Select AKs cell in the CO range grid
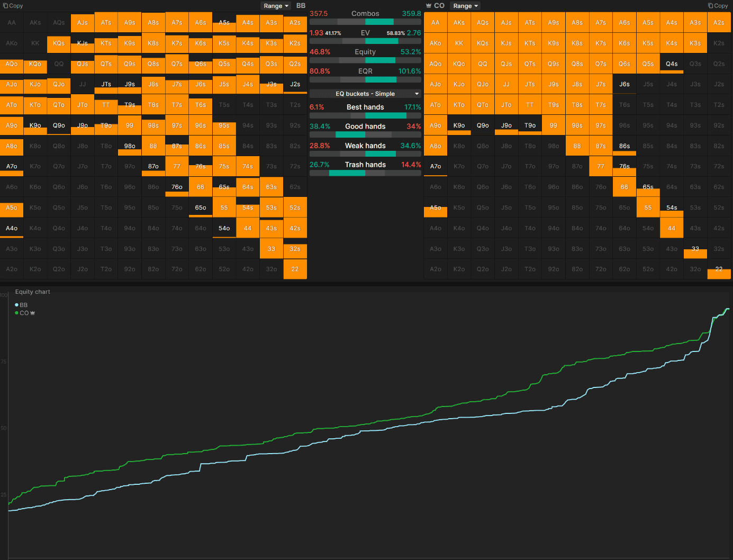This screenshot has height=560, width=733. coord(459,23)
